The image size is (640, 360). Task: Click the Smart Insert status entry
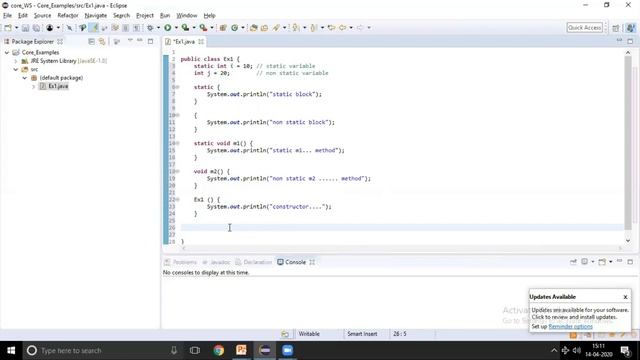[x=362, y=334]
